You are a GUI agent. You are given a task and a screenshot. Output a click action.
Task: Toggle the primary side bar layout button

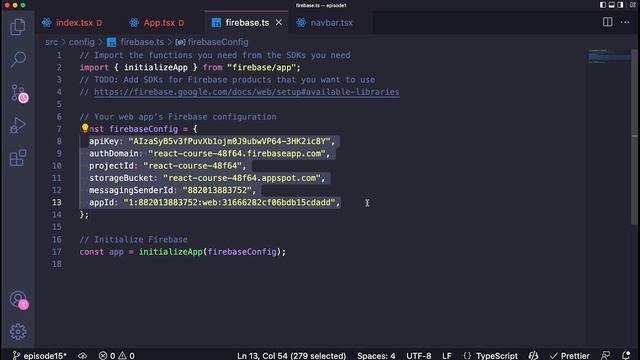pos(603,5)
